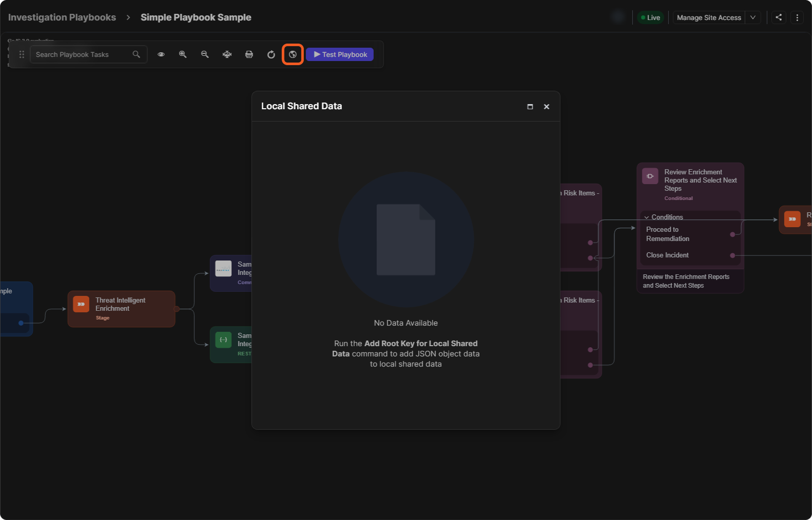Screen dimensions: 812x520
Task: Zoom in on the playbook canvas
Action: click(183, 54)
